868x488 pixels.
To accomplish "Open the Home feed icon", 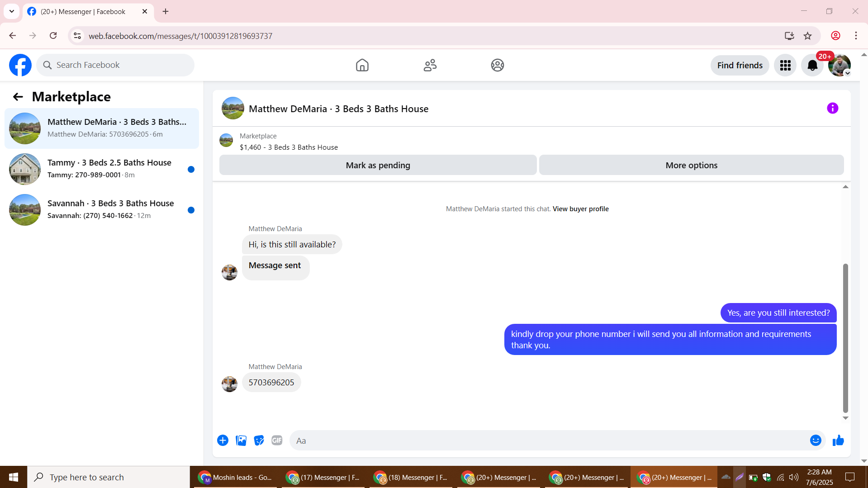I will [362, 65].
